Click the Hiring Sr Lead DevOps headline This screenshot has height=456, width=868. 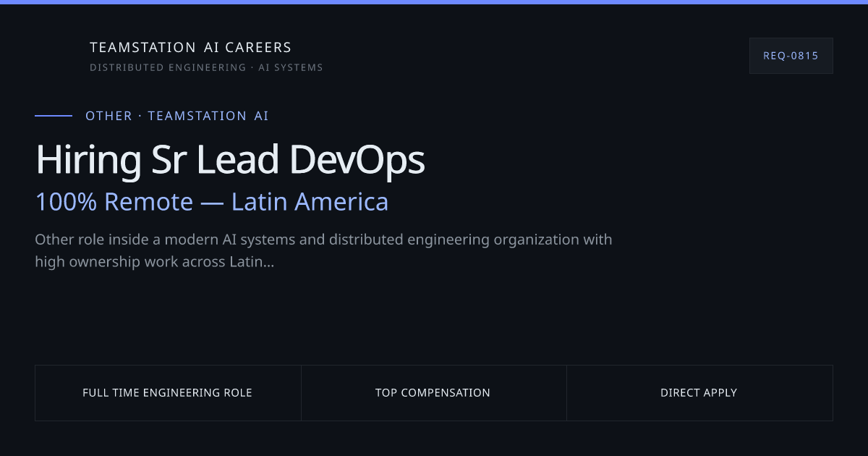(x=230, y=160)
